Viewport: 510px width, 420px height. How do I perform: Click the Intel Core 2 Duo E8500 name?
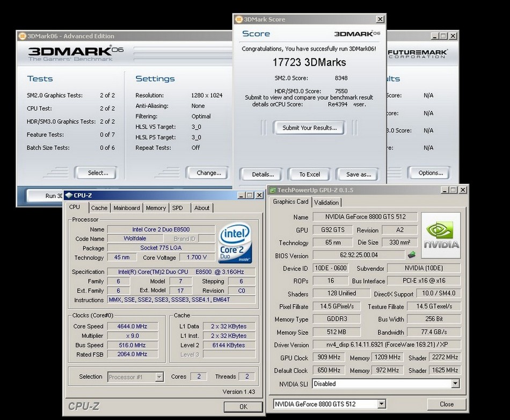click(161, 229)
